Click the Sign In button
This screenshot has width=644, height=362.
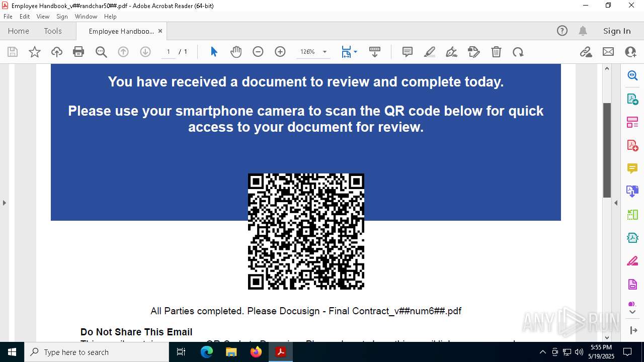[617, 31]
